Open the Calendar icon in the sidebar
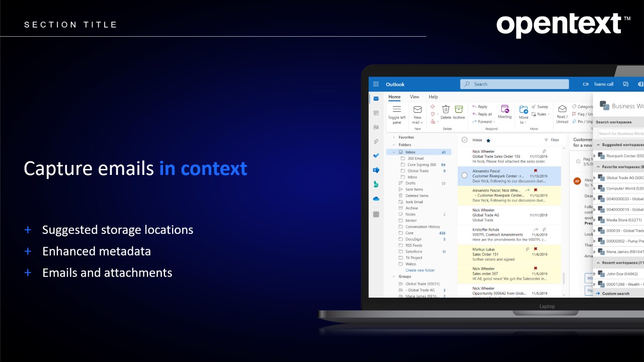This screenshot has height=362, width=644. pos(376,113)
